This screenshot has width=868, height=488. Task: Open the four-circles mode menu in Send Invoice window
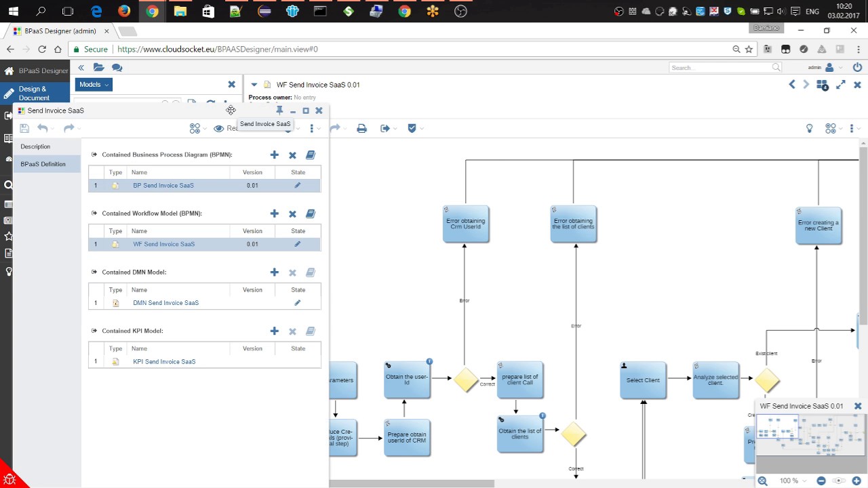[195, 128]
